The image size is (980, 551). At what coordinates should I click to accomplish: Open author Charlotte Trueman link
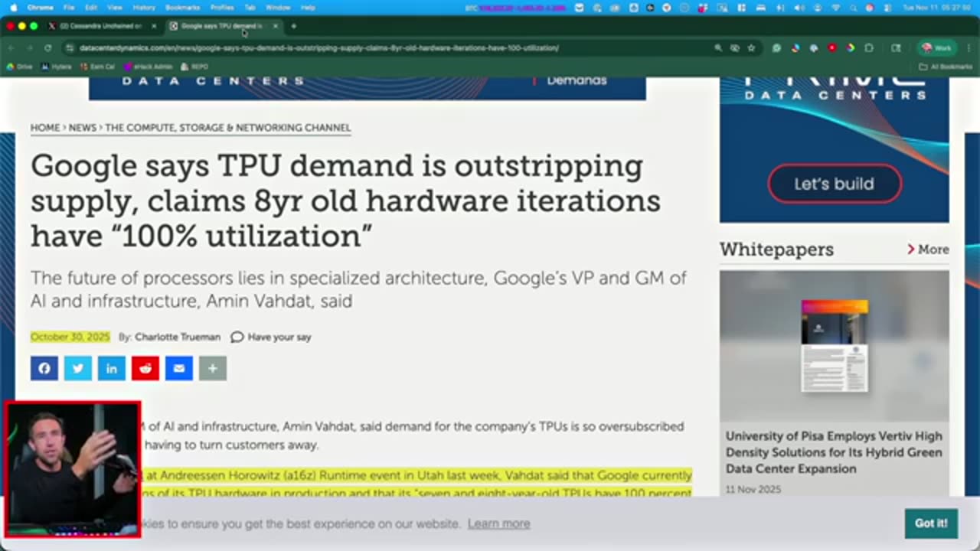pos(178,337)
